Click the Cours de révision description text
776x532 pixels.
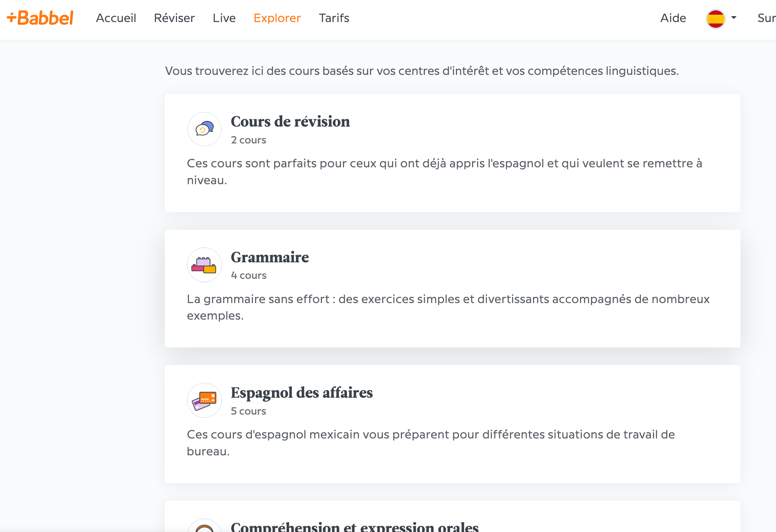tap(445, 172)
